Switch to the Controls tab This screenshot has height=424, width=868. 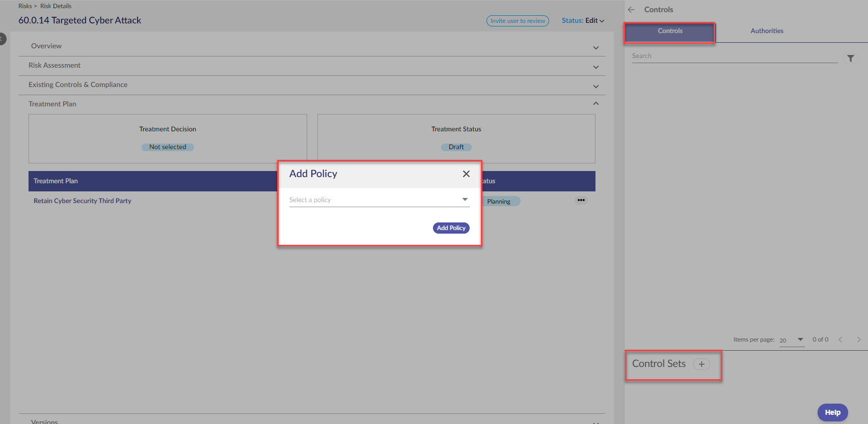tap(670, 31)
